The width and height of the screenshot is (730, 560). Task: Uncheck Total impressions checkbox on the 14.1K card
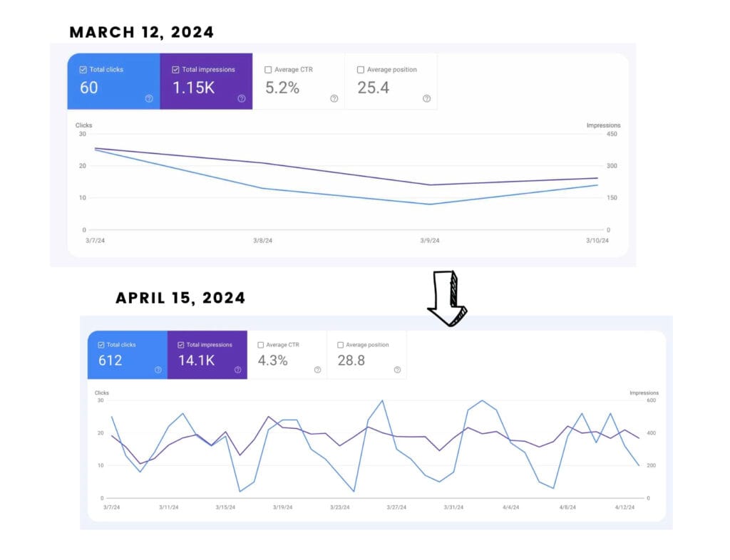tap(181, 345)
